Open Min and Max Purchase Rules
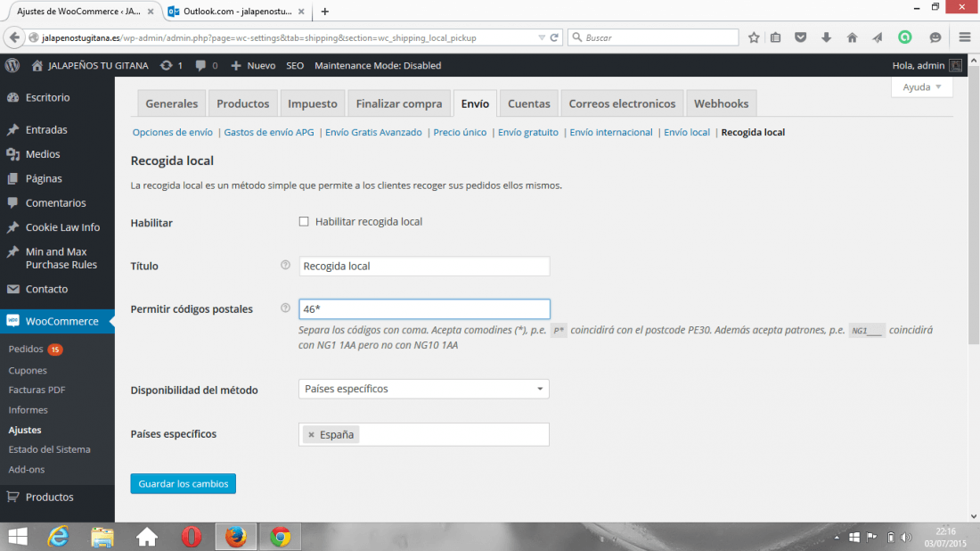The width and height of the screenshot is (980, 551). point(61,258)
